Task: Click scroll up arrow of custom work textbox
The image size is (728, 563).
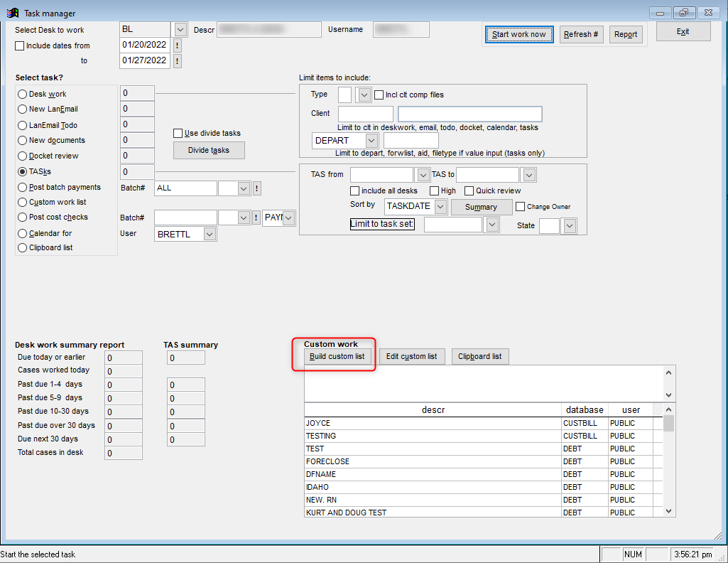Action: click(x=668, y=372)
